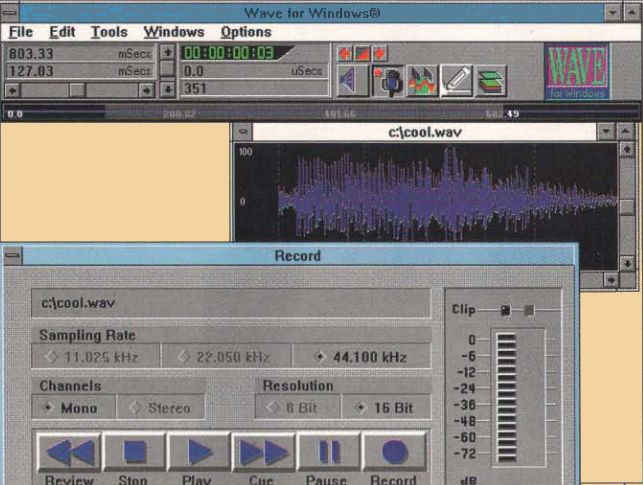Click the waveform effects tool icon
The width and height of the screenshot is (643, 485).
422,81
